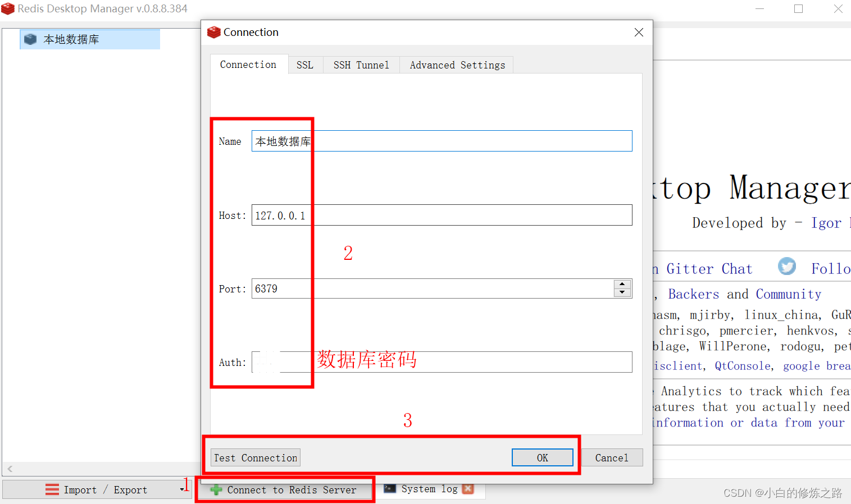Close the System log tab with its red X
Screen dimensions: 851x504
click(x=468, y=489)
